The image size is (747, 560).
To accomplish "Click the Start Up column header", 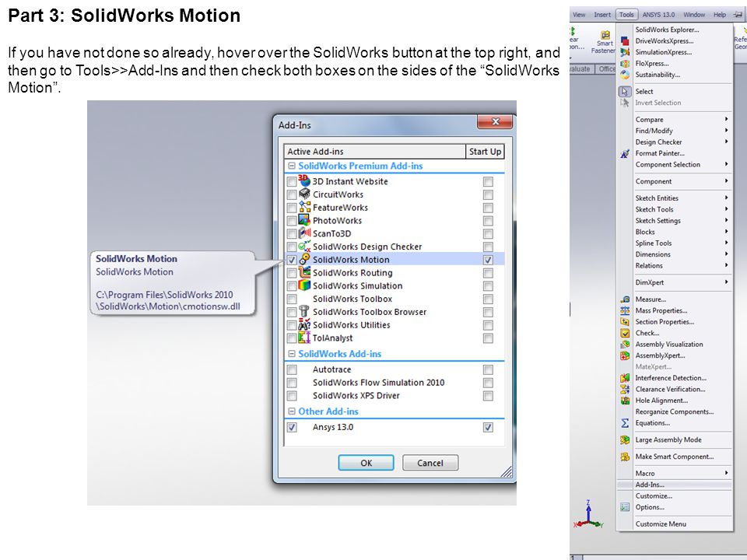I will [485, 152].
